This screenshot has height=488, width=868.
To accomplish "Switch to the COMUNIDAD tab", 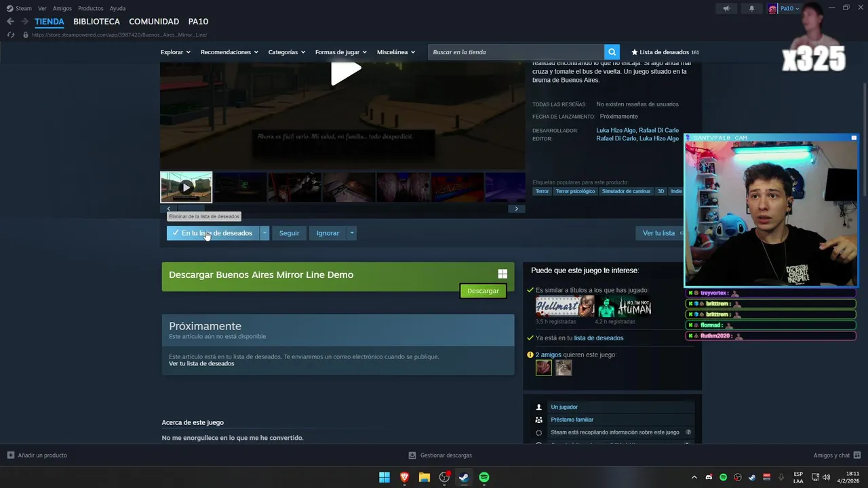I will click(x=154, y=22).
